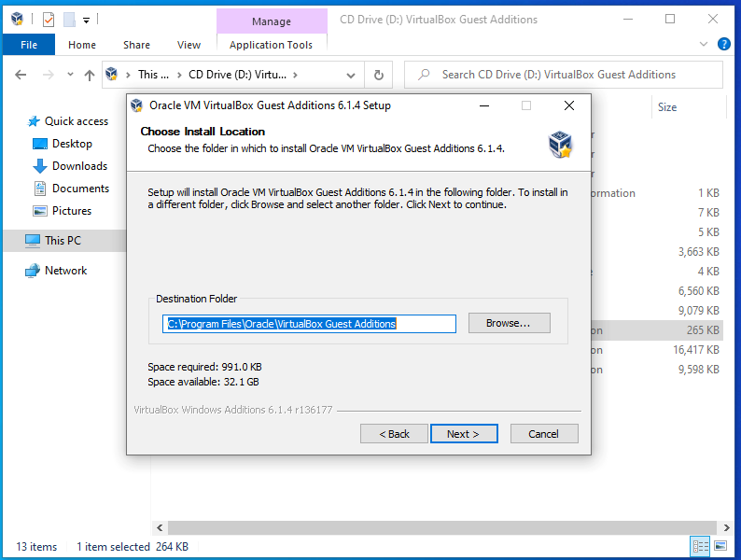Click 'This ...' breadcrumb in address bar
The image size is (741, 560).
153,75
